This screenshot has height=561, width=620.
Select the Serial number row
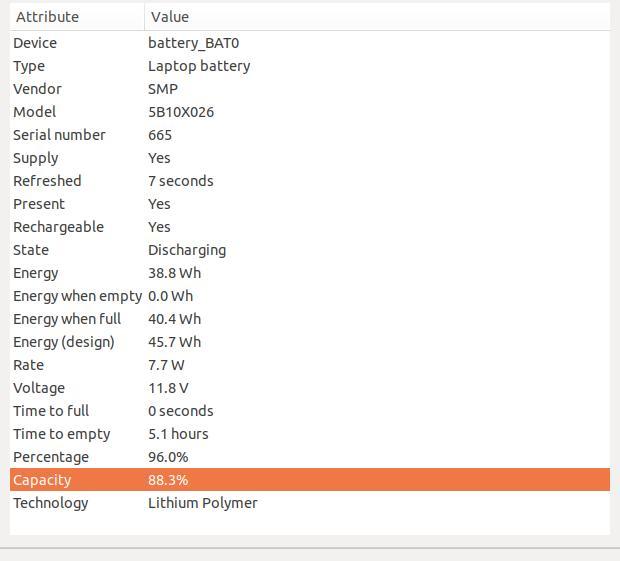[310, 135]
